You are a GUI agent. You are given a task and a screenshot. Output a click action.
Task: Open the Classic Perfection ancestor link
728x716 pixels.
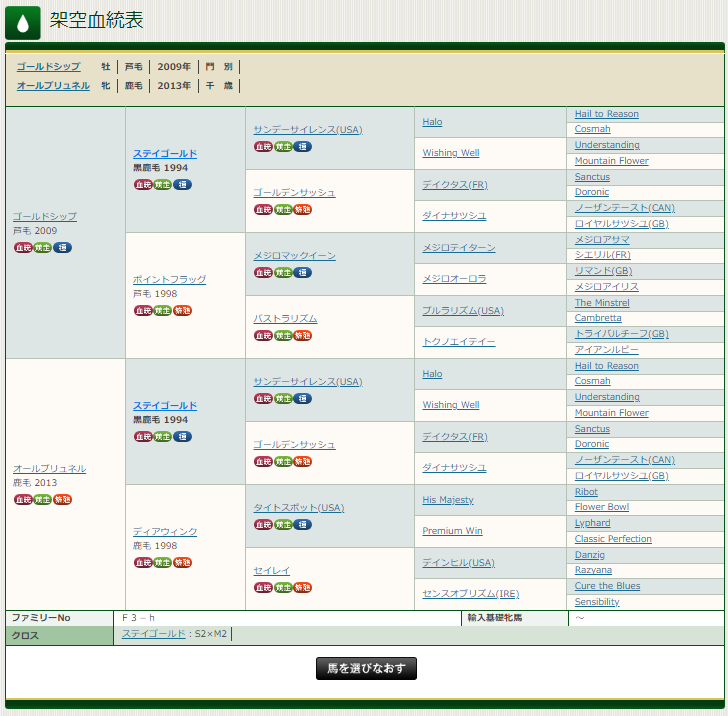tap(613, 539)
